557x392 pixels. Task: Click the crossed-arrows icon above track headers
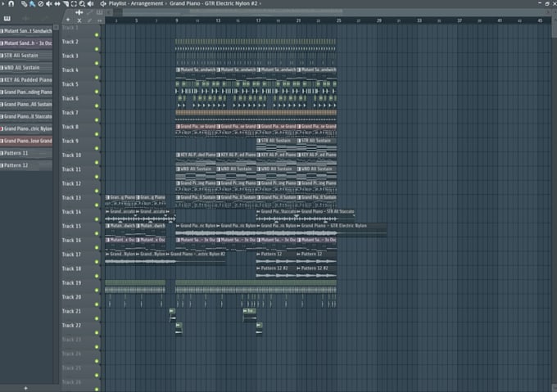(79, 12)
